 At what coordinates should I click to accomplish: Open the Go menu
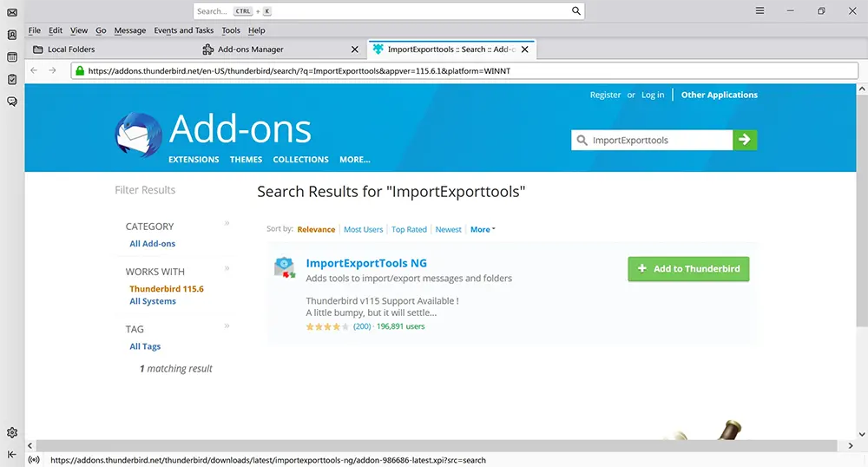coord(101,30)
